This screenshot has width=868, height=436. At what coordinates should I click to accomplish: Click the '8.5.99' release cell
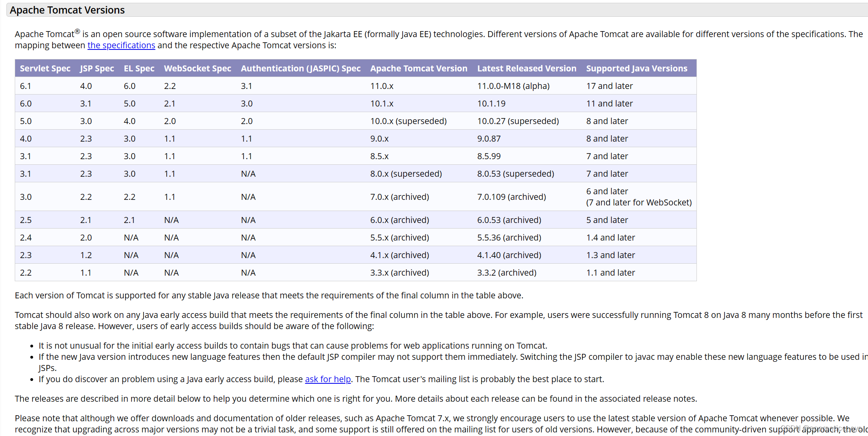click(489, 156)
